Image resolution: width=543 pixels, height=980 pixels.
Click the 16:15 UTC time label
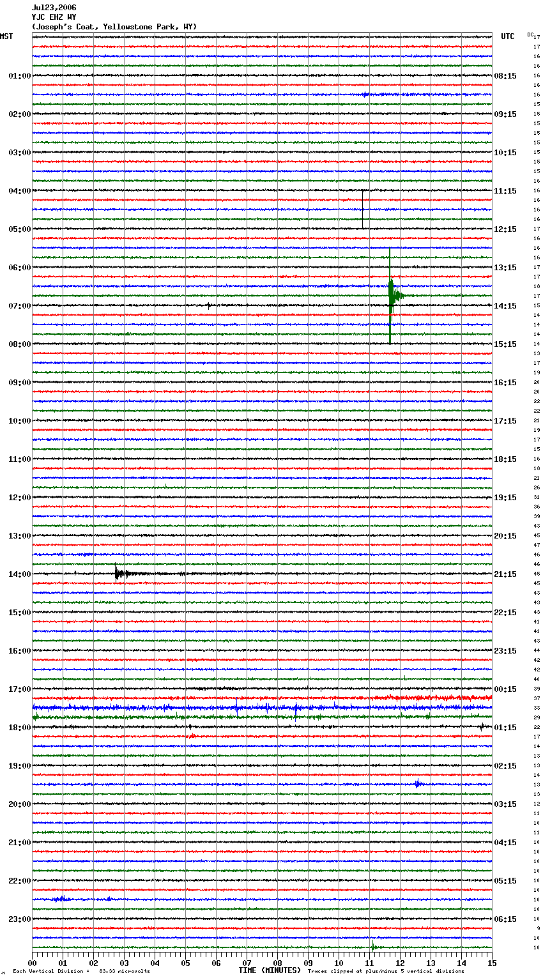click(x=505, y=383)
